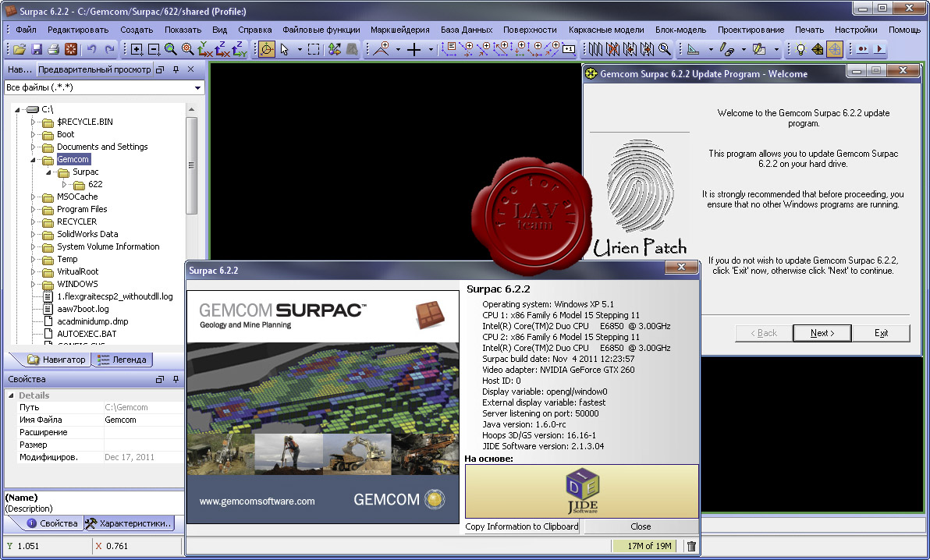The image size is (930, 560).
Task: Switch to the ZY plane view icon
Action: click(x=239, y=49)
